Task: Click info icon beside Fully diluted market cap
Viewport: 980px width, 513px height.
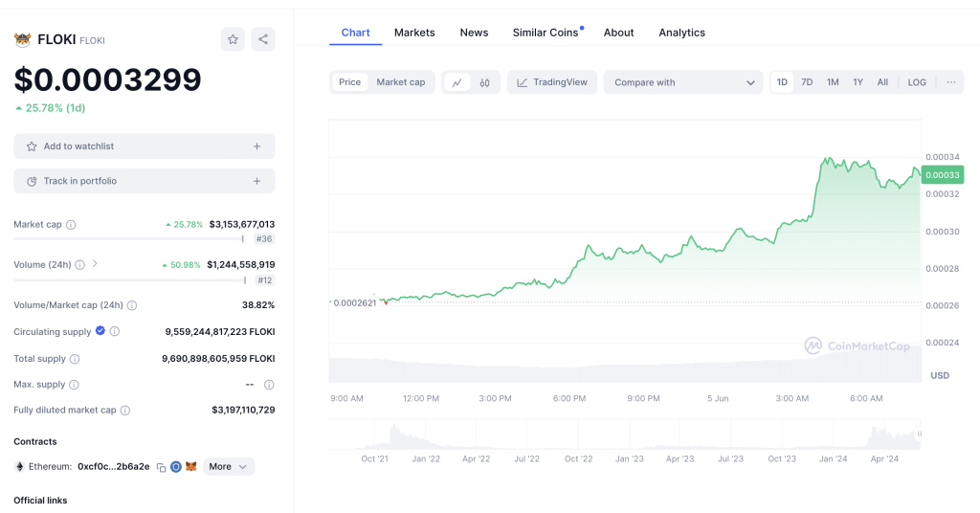Action: pos(125,411)
